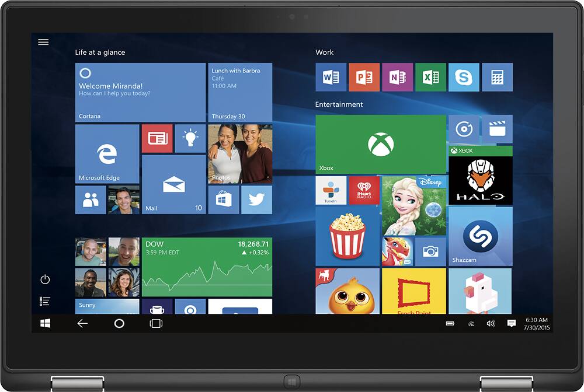Open the Microsoft Edge tile

point(107,154)
